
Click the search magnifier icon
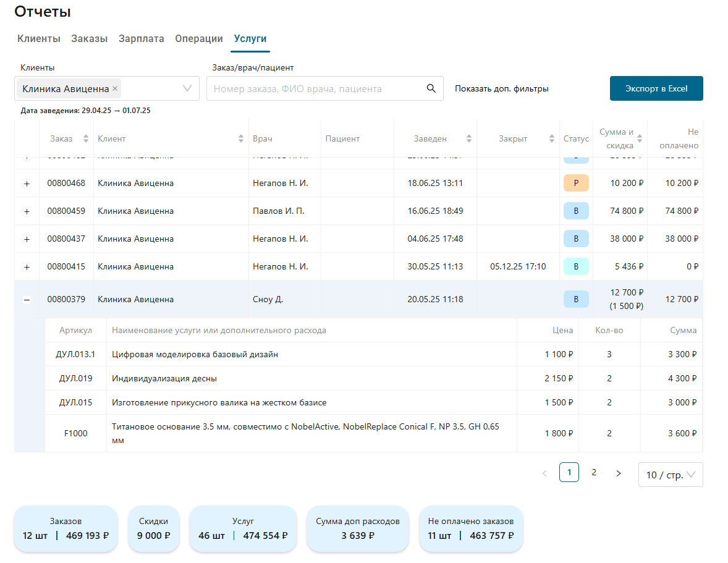431,88
